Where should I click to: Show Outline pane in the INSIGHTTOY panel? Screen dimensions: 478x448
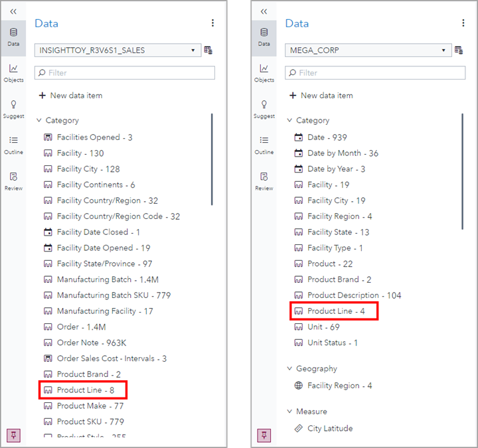pyautogui.click(x=13, y=145)
